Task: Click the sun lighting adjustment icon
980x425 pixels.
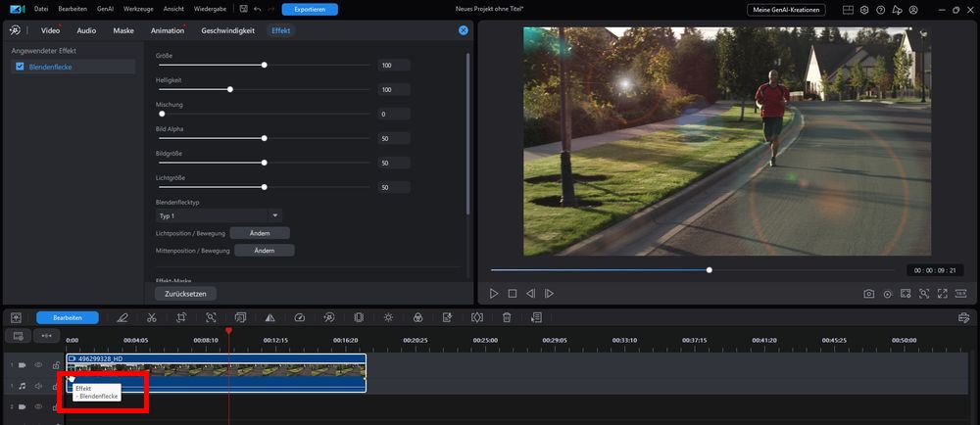Action: pyautogui.click(x=389, y=317)
